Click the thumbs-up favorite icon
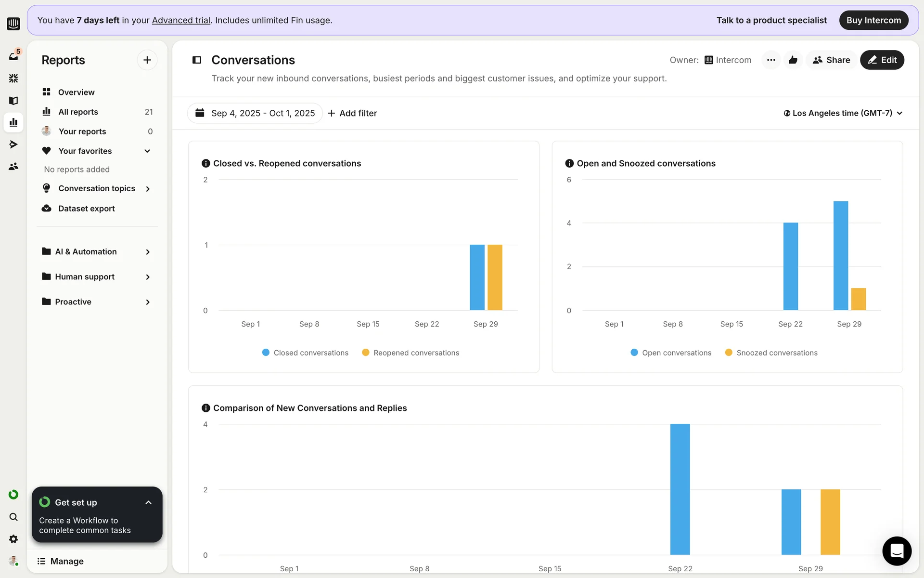924x578 pixels. pyautogui.click(x=793, y=60)
